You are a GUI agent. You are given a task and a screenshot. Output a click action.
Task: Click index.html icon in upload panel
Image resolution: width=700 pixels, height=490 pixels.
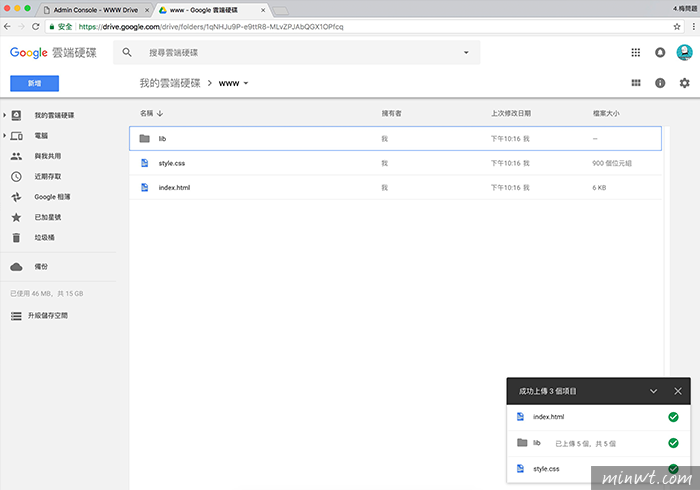coord(521,416)
